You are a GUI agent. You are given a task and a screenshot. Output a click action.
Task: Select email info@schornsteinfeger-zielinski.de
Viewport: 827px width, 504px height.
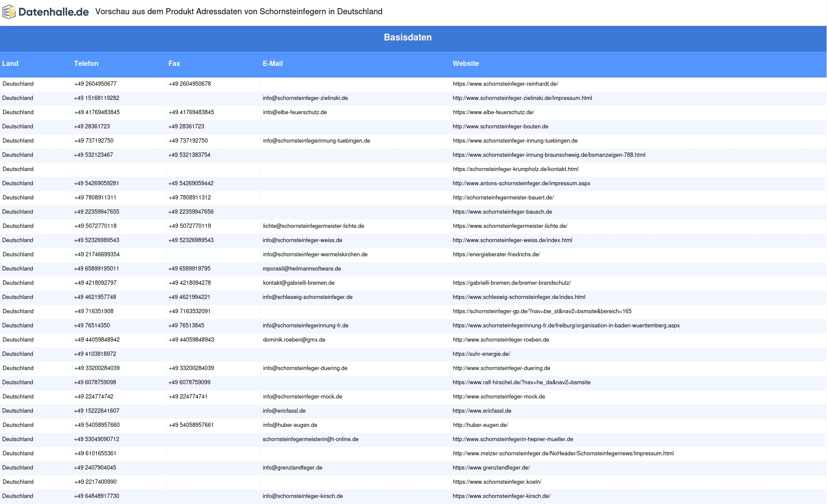pyautogui.click(x=305, y=98)
